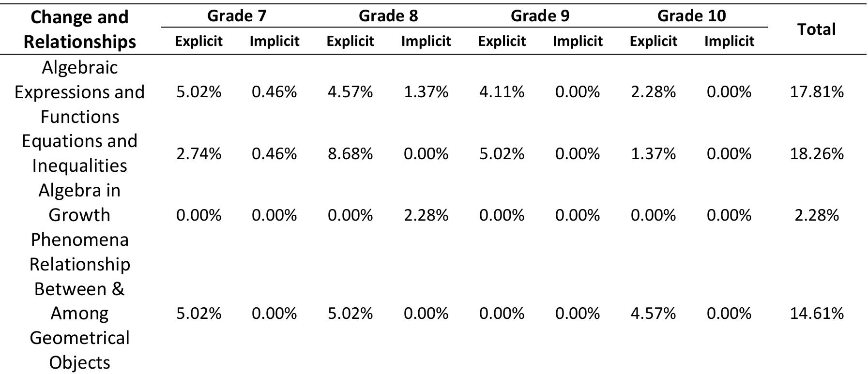
Task: Select the 8.68% Grade 8 Explicit cell
Action: pyautogui.click(x=350, y=154)
